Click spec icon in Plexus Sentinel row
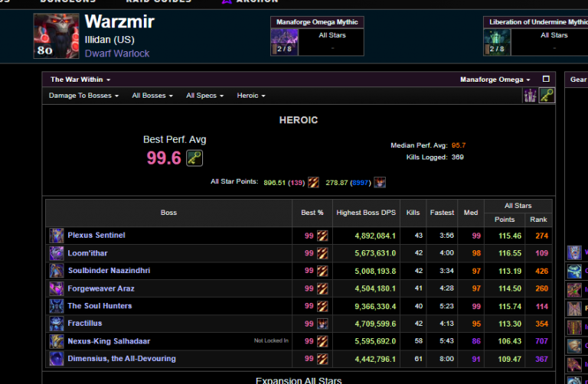The image size is (588, 384). point(322,236)
